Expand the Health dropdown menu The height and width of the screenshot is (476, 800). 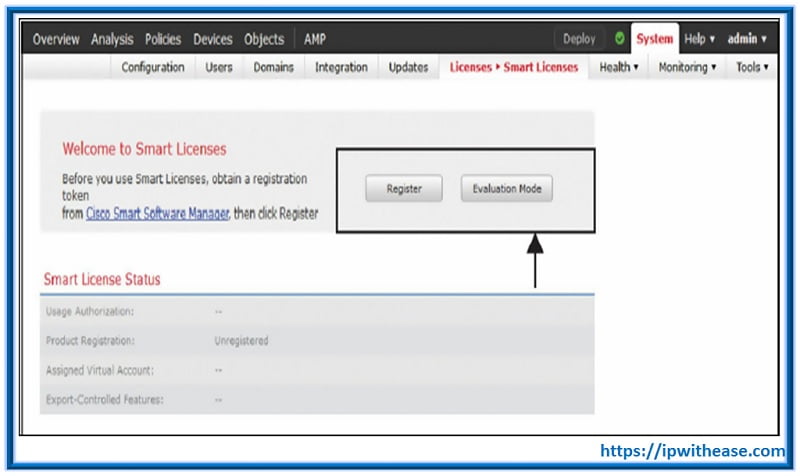coord(619,67)
